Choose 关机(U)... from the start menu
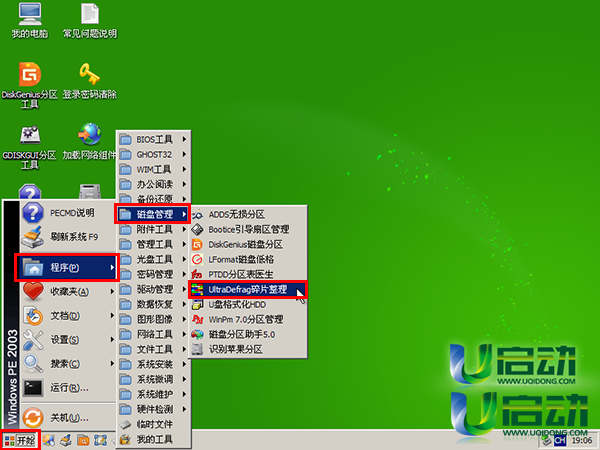The height and width of the screenshot is (450, 600). (67, 418)
